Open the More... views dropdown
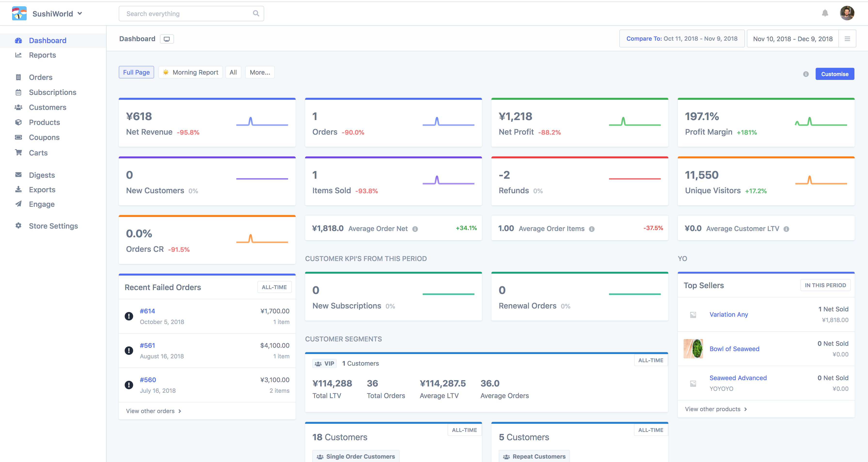Image resolution: width=868 pixels, height=462 pixels. click(260, 72)
